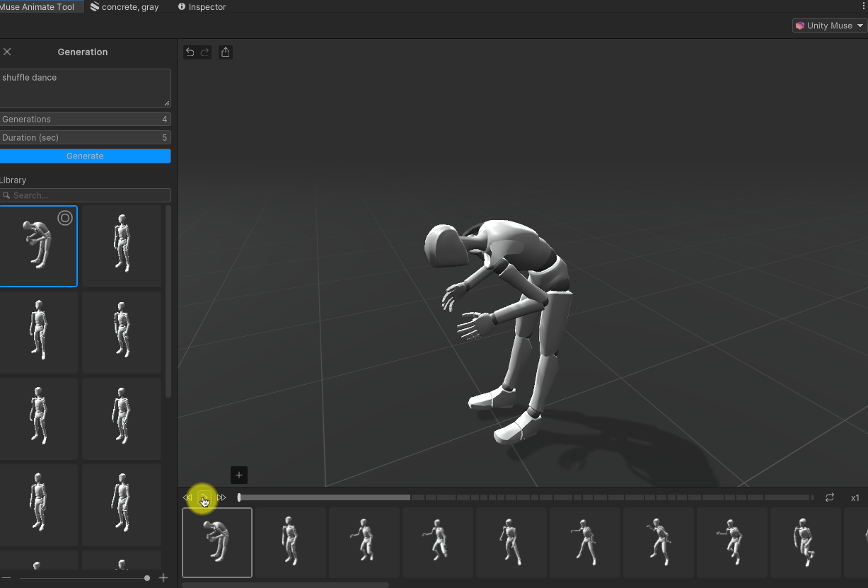Redo the last undone action
The height and width of the screenshot is (588, 868).
pos(205,52)
